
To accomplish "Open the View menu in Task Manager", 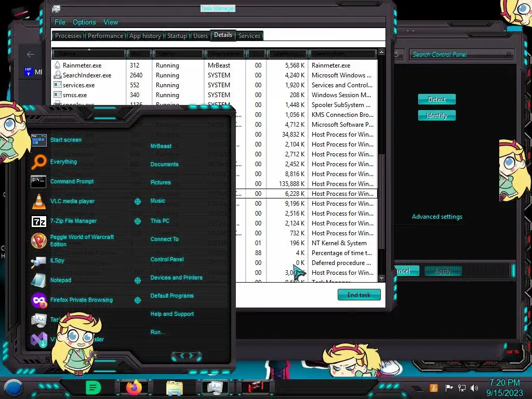I will pyautogui.click(x=111, y=22).
